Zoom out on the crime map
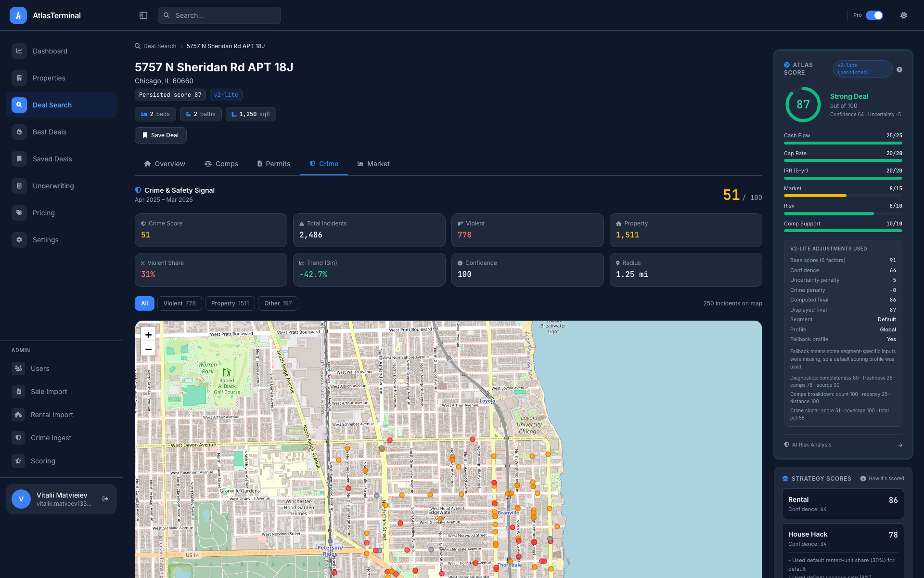924x578 pixels. 148,349
